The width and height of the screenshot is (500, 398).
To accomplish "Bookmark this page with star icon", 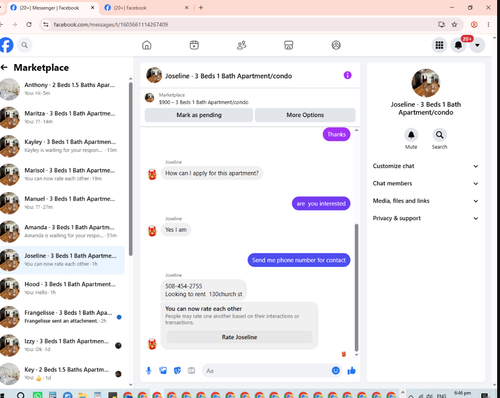I will click(x=454, y=24).
